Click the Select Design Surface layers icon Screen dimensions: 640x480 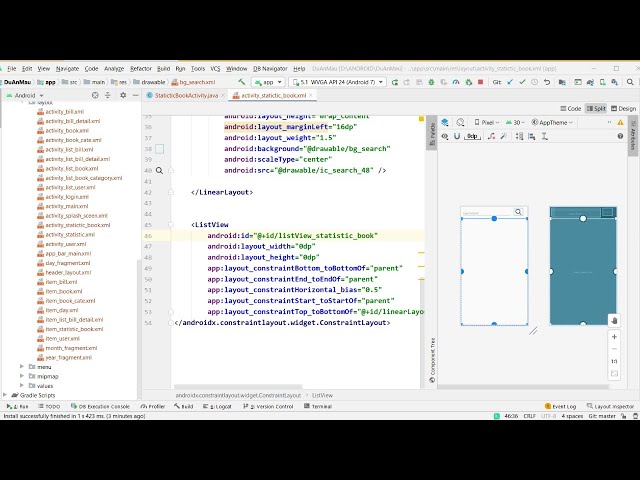click(445, 122)
